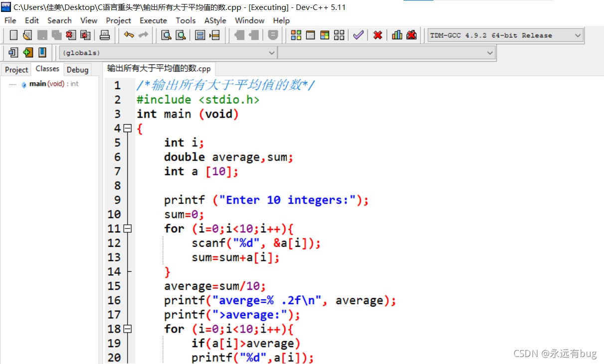This screenshot has height=364, width=604.
Task: Open the Help menu
Action: tap(281, 20)
